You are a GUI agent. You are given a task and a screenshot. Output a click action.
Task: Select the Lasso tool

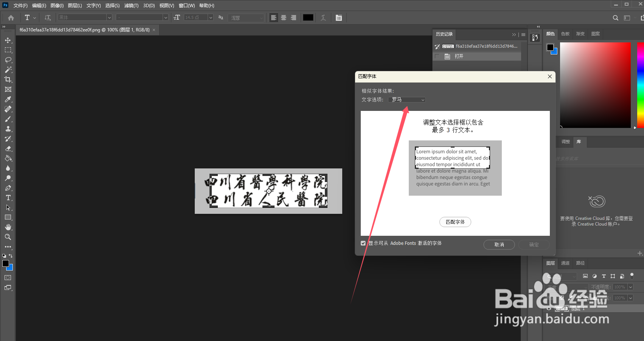[x=8, y=60]
